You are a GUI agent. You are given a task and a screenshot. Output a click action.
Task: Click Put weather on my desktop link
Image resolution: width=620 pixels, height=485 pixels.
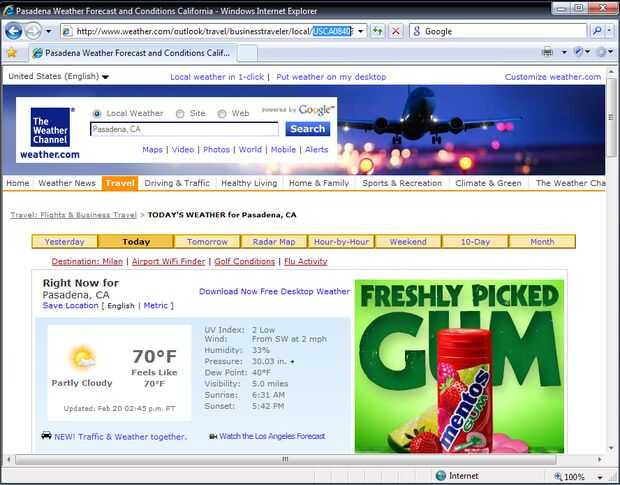(331, 77)
